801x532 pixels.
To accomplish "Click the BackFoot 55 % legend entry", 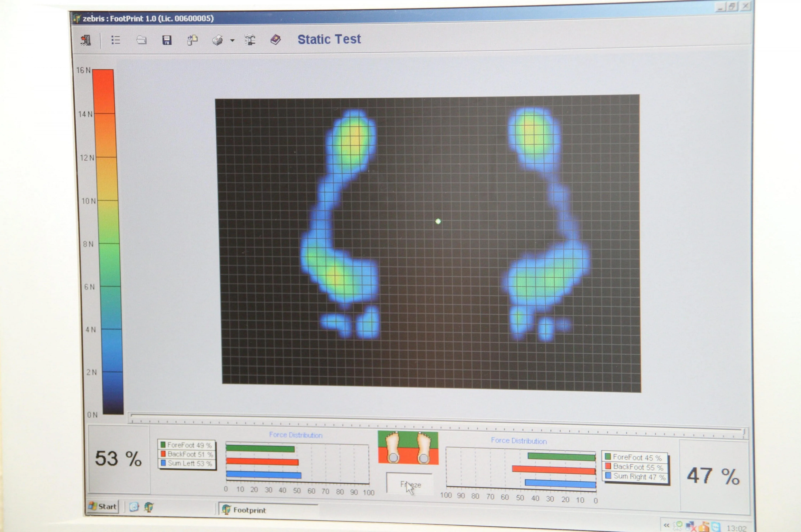I will [634, 467].
